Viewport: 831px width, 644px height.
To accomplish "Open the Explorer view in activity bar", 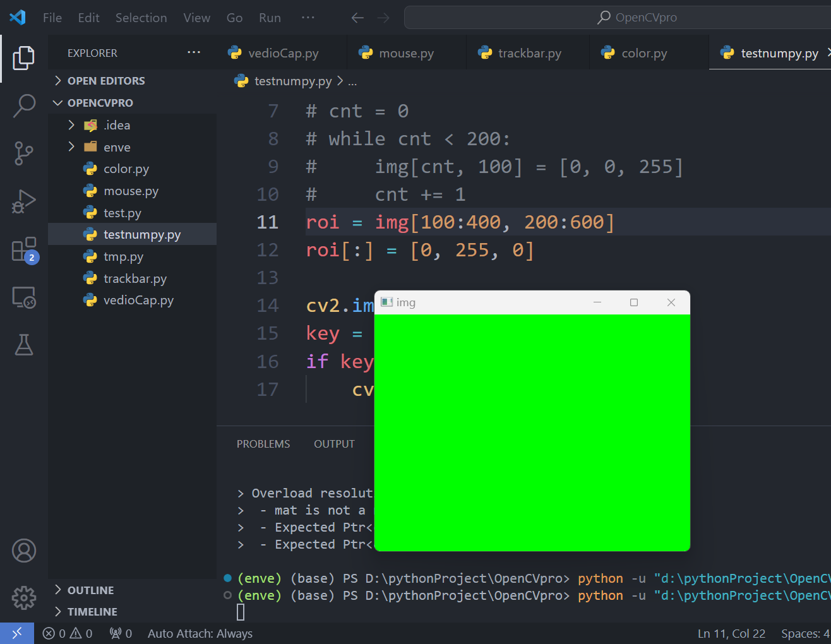I will [24, 58].
